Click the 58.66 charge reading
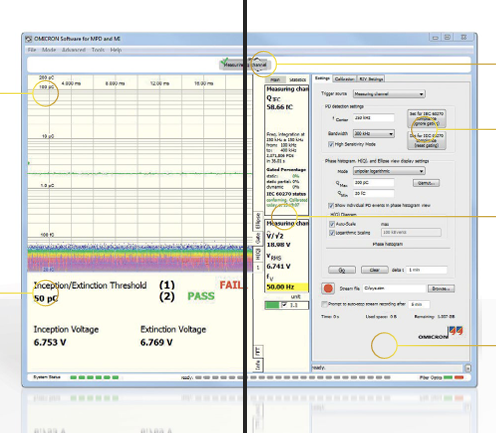The image size is (496, 433). (x=280, y=107)
